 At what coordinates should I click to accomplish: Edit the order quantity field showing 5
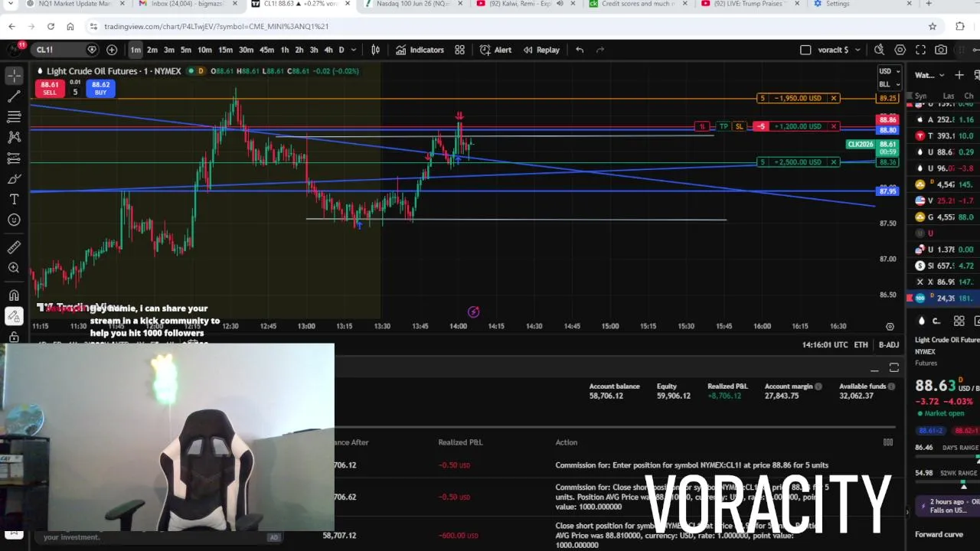pyautogui.click(x=75, y=92)
